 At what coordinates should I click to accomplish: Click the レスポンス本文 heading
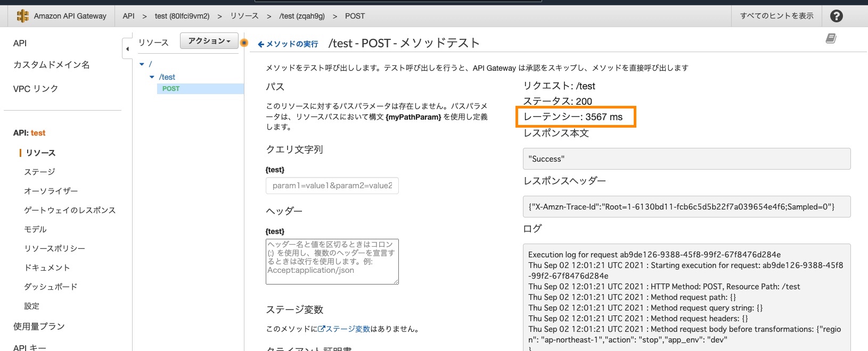(x=556, y=133)
